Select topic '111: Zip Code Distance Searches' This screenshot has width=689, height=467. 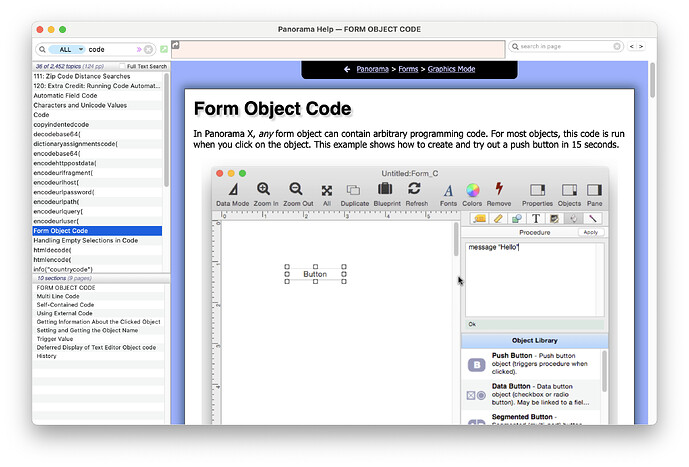click(x=98, y=76)
